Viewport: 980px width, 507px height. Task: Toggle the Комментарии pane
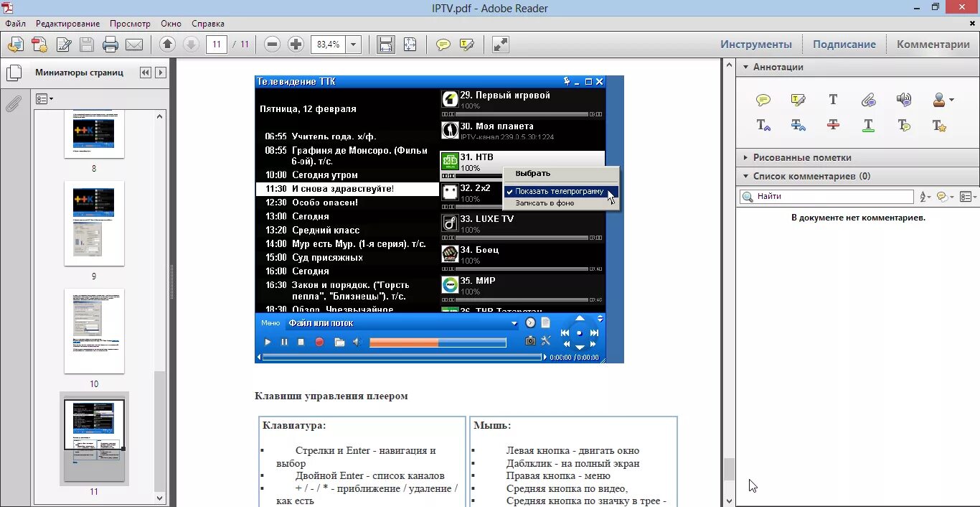[933, 45]
